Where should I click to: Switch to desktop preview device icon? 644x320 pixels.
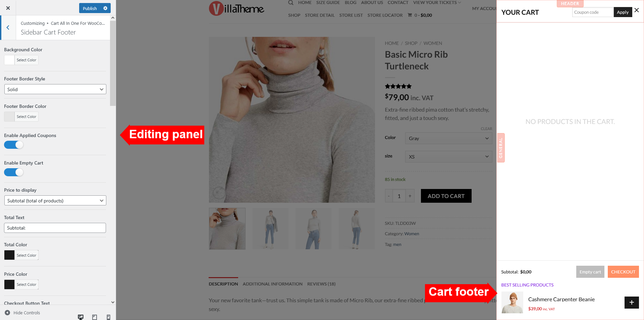point(80,317)
